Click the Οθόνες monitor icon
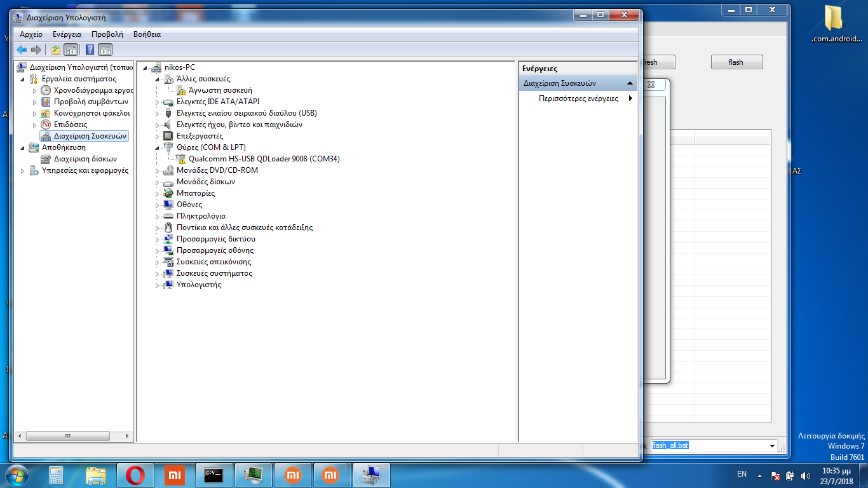The width and height of the screenshot is (868, 488). coord(168,205)
